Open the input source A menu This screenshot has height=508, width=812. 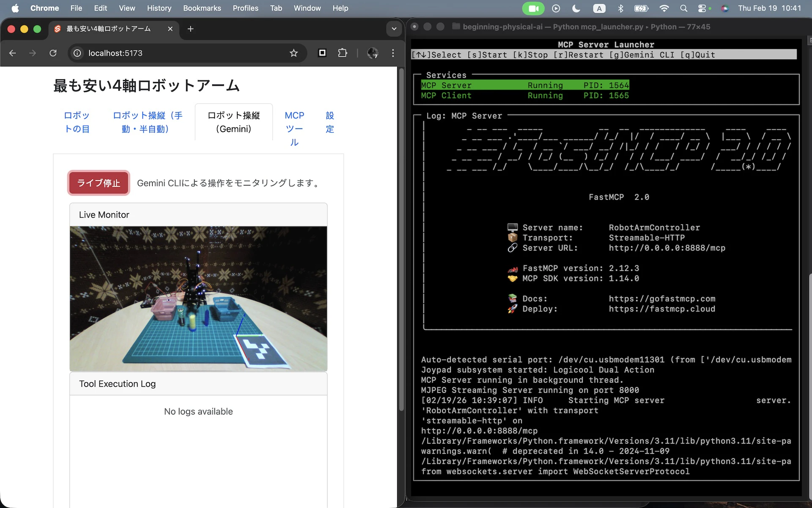[x=599, y=8]
